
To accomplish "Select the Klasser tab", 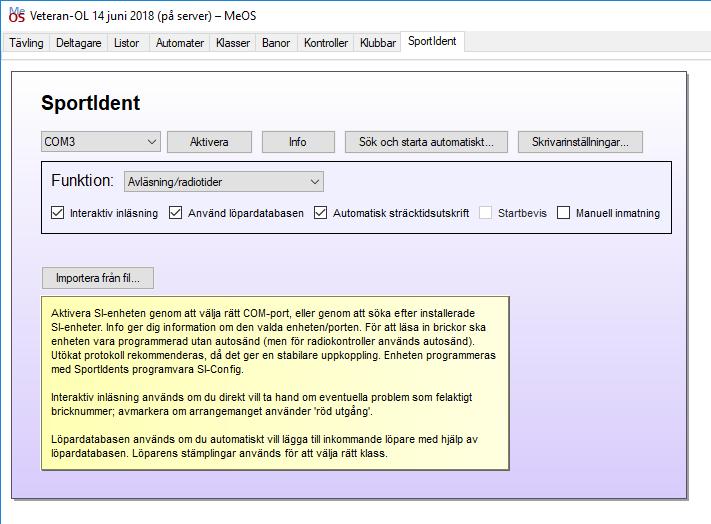I will pyautogui.click(x=233, y=43).
